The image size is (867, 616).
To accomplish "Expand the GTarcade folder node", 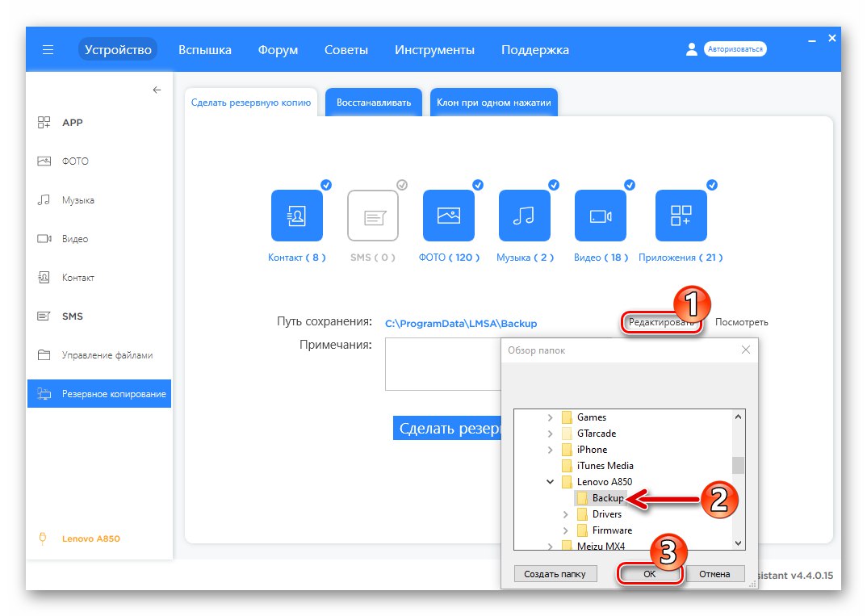I will point(550,434).
